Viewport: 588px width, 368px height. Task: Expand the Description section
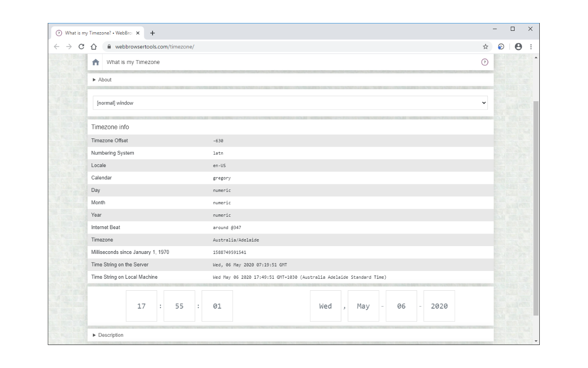108,335
